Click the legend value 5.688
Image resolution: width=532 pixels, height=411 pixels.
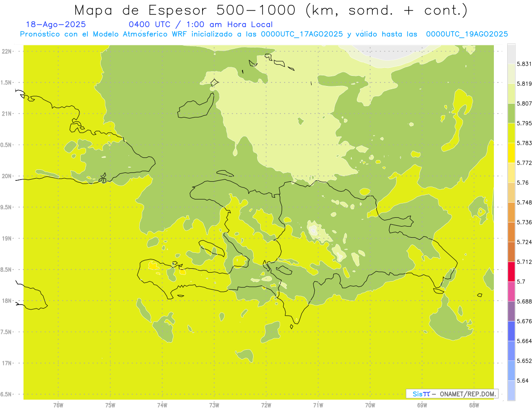pyautogui.click(x=524, y=301)
